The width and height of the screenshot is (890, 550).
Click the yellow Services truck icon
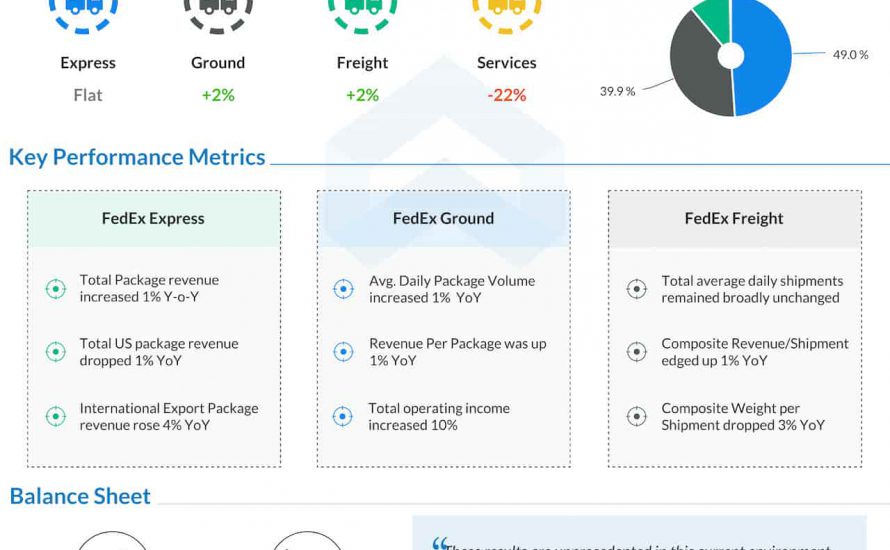(506, 8)
